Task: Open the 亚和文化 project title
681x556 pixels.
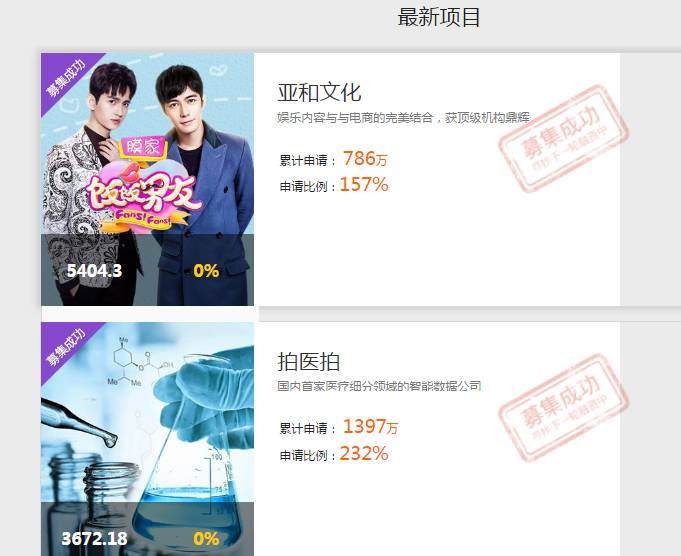Action: (319, 93)
